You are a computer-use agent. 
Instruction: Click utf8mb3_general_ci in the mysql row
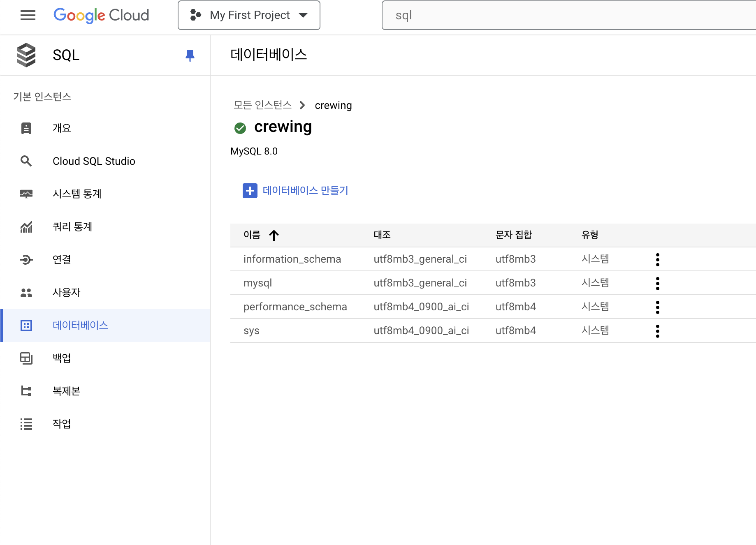tap(420, 283)
